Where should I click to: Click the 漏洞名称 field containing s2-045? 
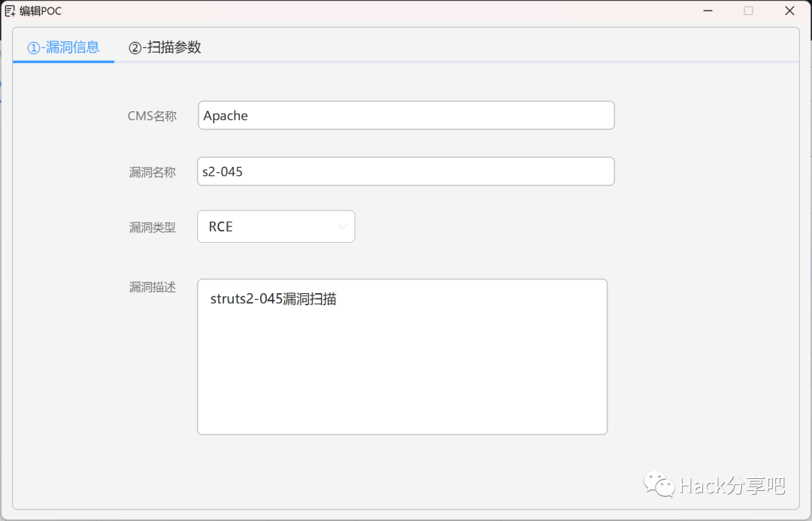click(x=406, y=171)
